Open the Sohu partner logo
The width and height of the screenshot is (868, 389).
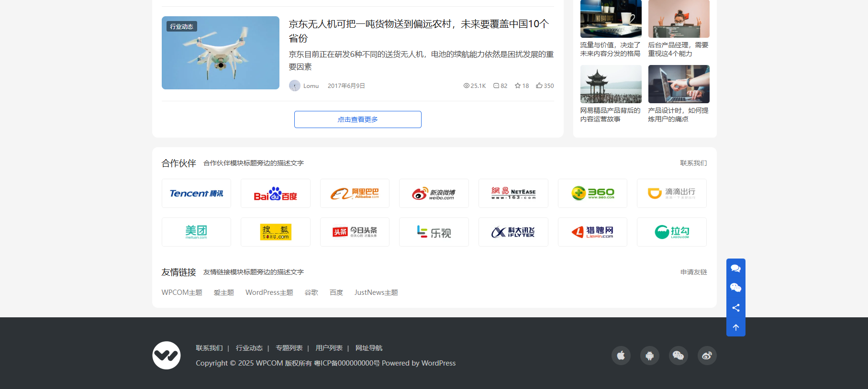[x=276, y=232]
